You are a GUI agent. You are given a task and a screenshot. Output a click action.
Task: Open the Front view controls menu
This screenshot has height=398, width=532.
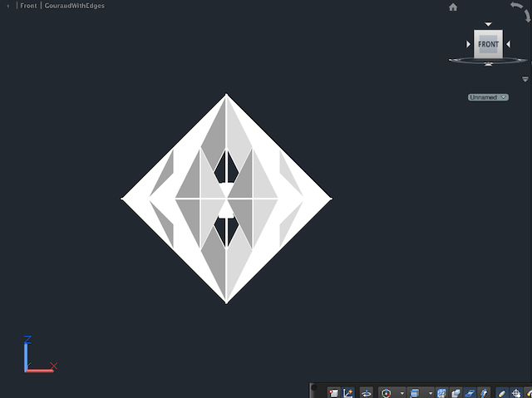tap(28, 6)
